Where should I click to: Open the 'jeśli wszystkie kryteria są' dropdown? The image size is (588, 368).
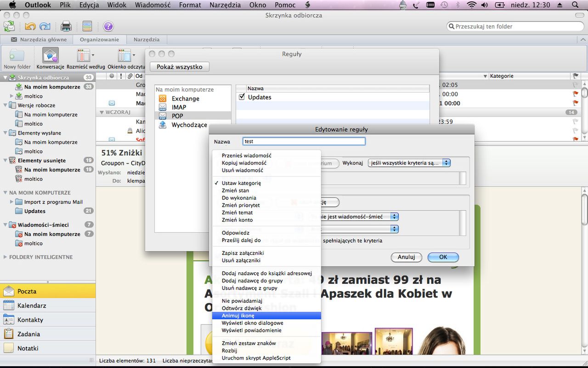coord(409,163)
